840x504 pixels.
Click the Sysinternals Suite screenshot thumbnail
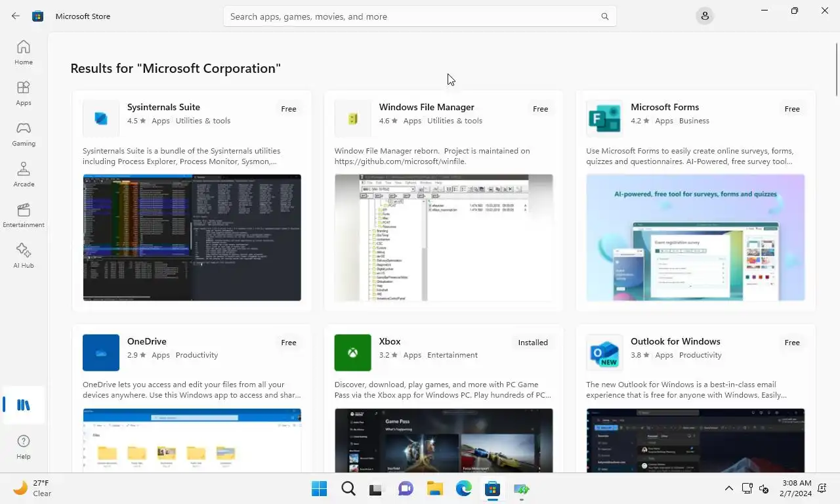point(192,238)
